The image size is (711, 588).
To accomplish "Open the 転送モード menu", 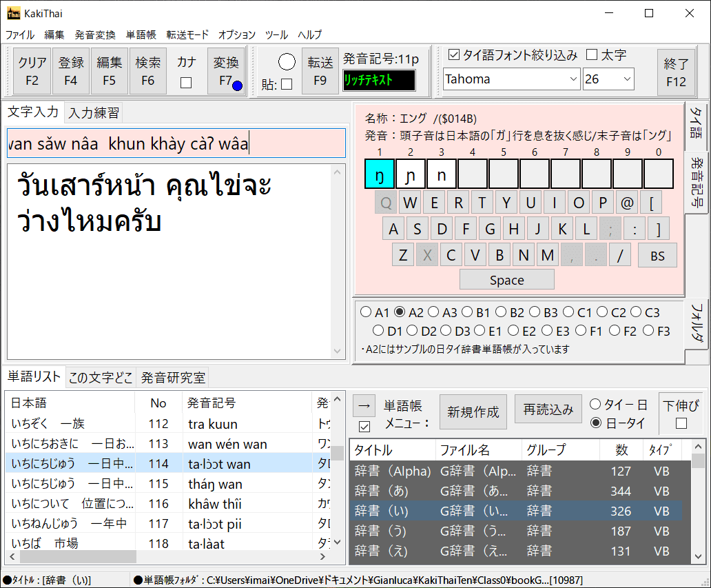I will (187, 34).
